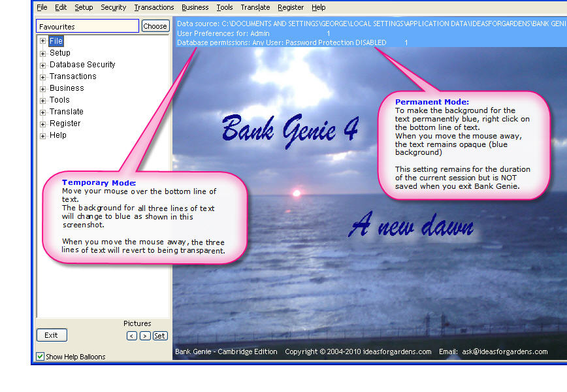Open the Setup menu
567x392 pixels.
84,7
